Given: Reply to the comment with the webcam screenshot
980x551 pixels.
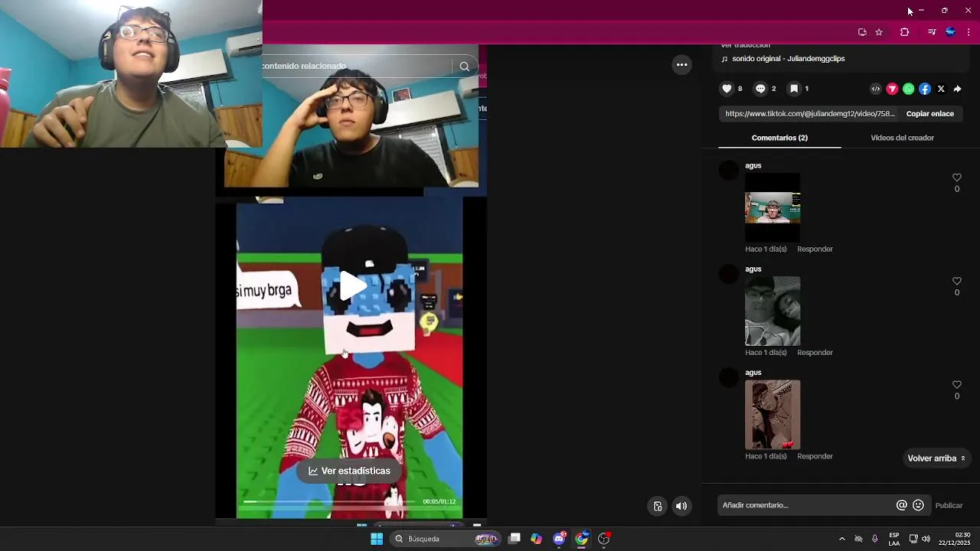Looking at the screenshot, I should click(815, 249).
